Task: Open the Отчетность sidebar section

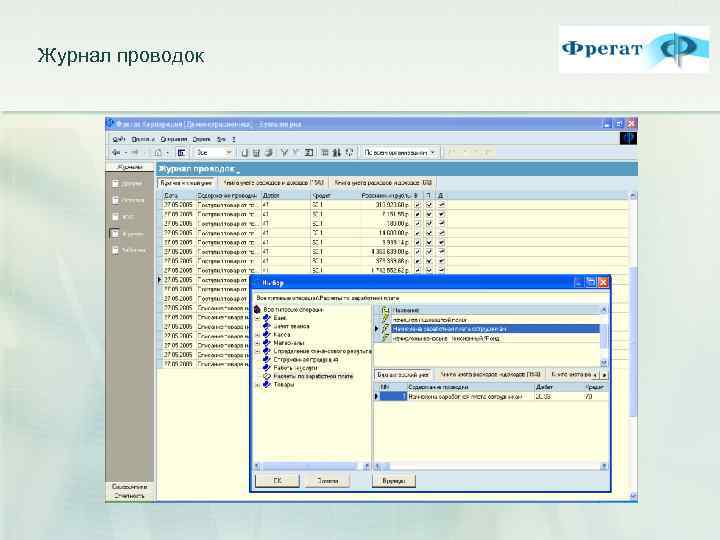Action: click(x=129, y=495)
